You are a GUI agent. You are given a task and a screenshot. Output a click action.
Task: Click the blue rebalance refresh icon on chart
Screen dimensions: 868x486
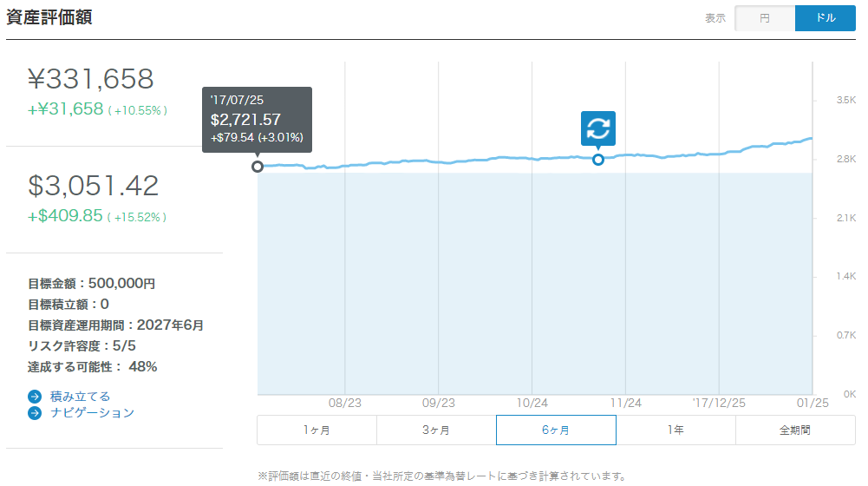pos(598,128)
